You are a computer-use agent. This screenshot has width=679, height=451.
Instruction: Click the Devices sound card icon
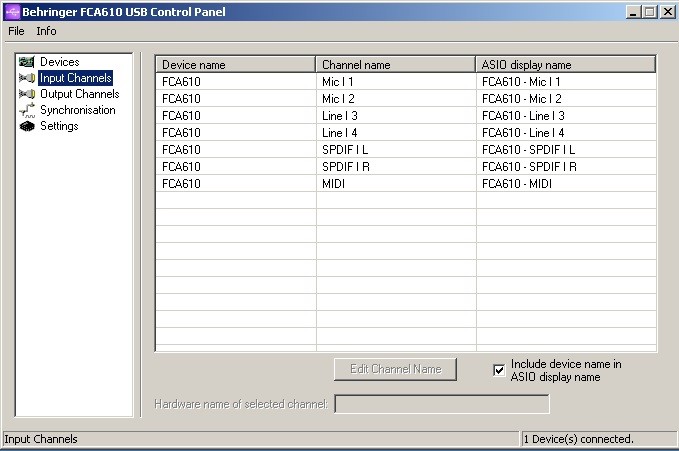click(x=26, y=62)
